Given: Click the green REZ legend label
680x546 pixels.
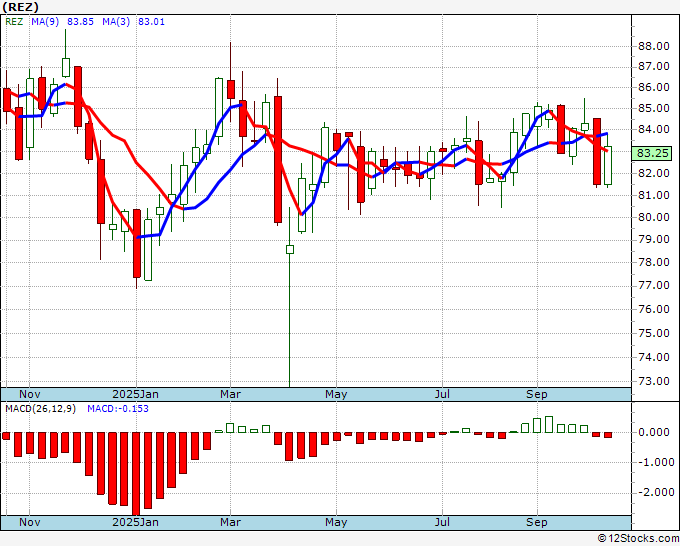Looking at the screenshot, I should 14,22.
